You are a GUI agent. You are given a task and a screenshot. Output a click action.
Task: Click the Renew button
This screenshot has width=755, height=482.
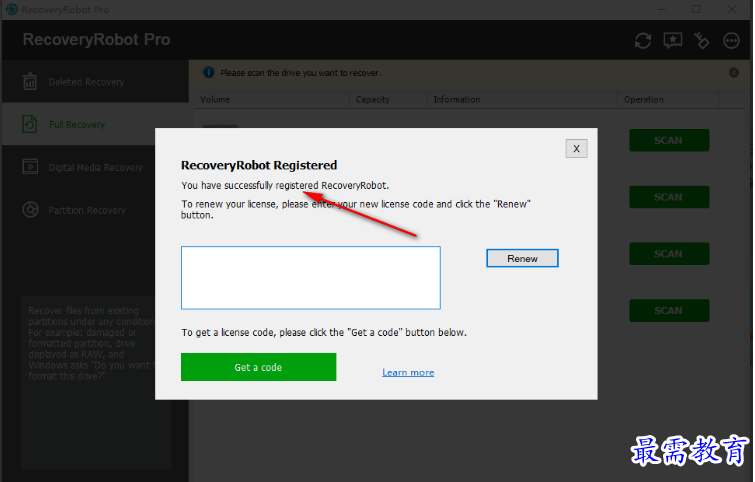[522, 258]
